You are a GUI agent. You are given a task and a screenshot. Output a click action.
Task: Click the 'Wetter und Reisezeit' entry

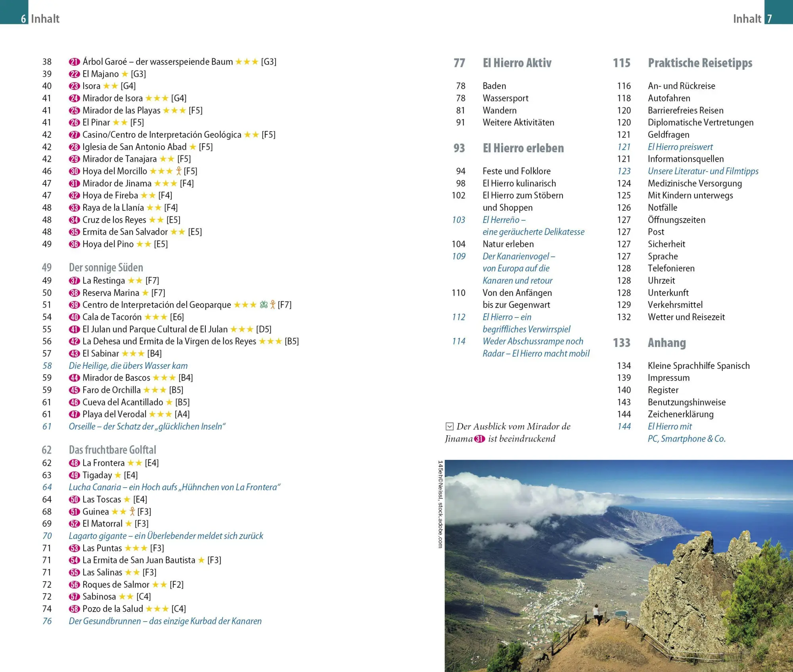(686, 317)
